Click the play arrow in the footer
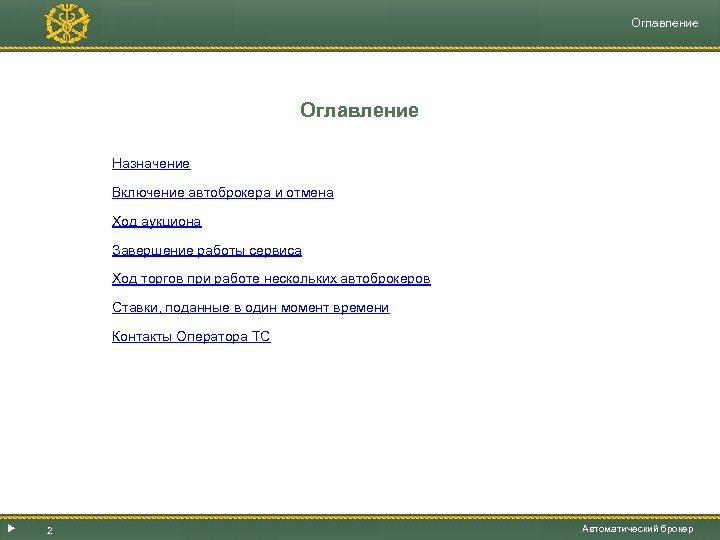The height and width of the screenshot is (540, 720). pyautogui.click(x=11, y=529)
